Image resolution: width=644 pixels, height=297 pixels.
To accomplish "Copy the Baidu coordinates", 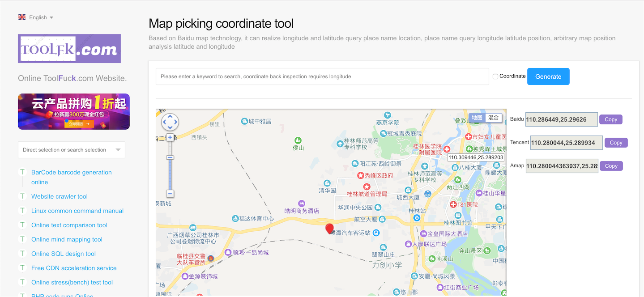I will tap(610, 119).
